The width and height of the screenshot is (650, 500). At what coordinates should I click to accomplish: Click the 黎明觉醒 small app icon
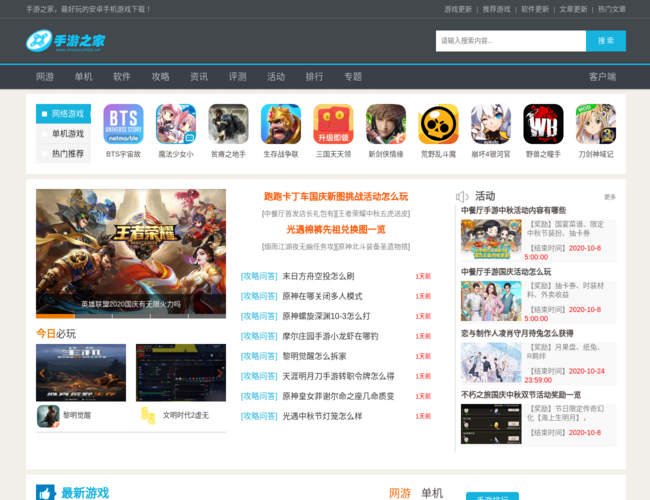[48, 416]
